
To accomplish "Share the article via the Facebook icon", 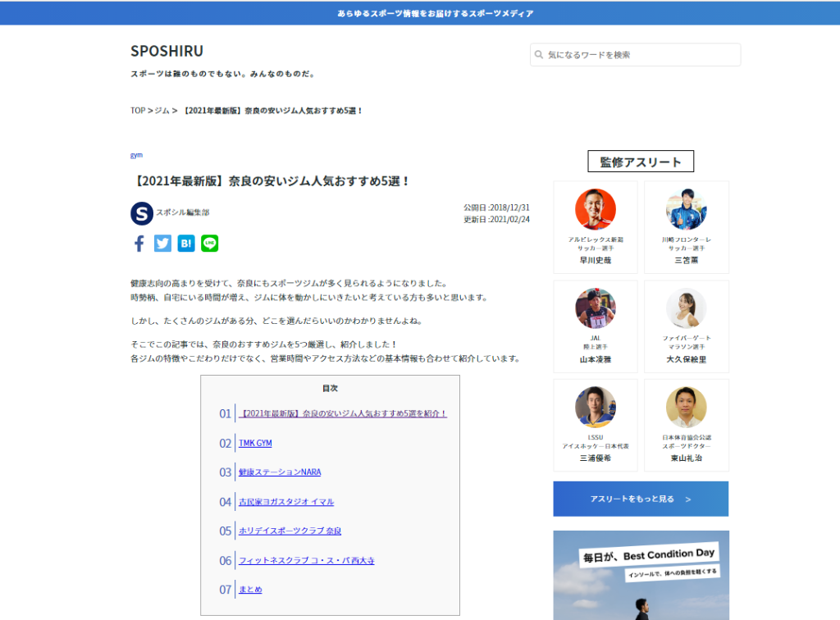I will tap(139, 244).
